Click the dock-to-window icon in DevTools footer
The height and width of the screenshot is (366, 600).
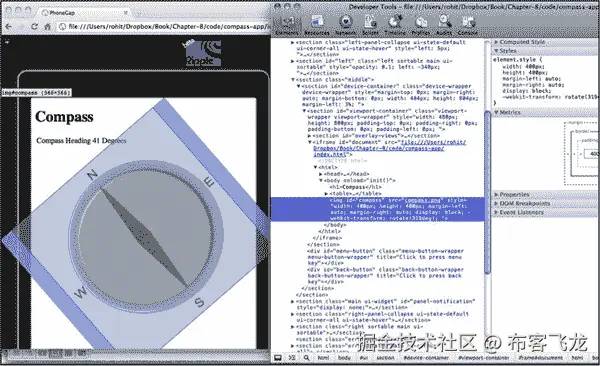coord(278,358)
